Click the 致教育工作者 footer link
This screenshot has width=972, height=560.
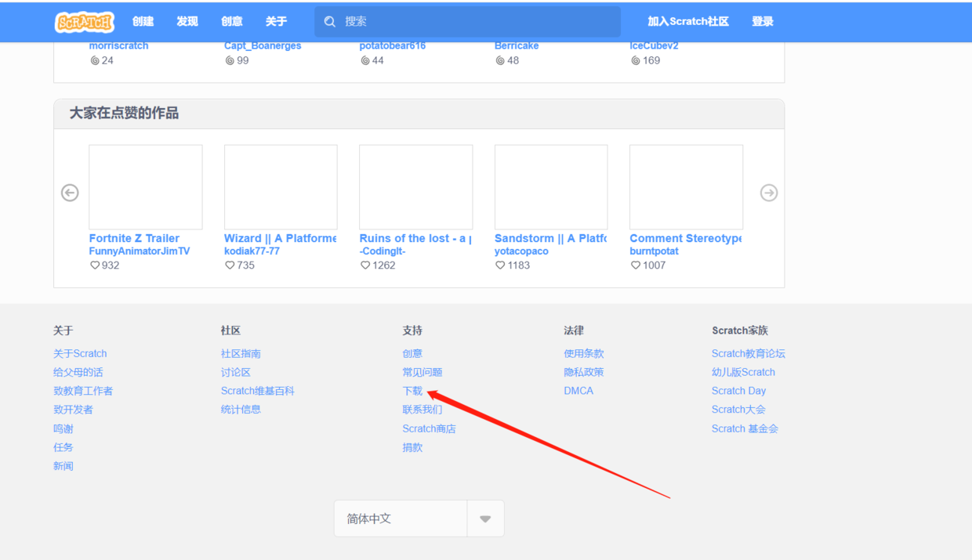pyautogui.click(x=83, y=391)
